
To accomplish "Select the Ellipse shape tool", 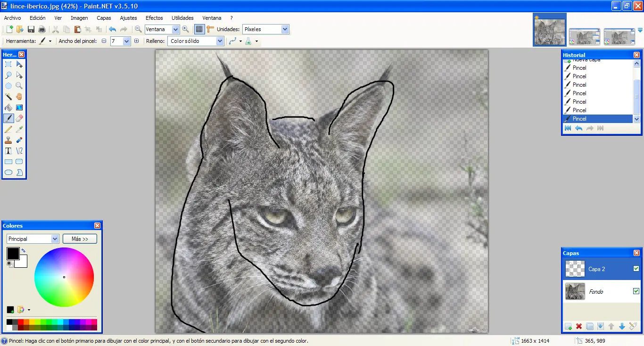I will point(8,173).
